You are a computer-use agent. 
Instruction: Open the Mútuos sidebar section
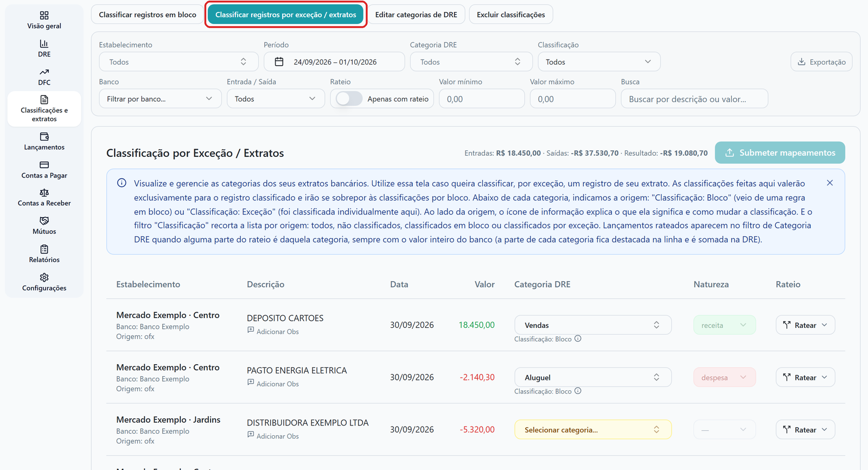tap(44, 226)
